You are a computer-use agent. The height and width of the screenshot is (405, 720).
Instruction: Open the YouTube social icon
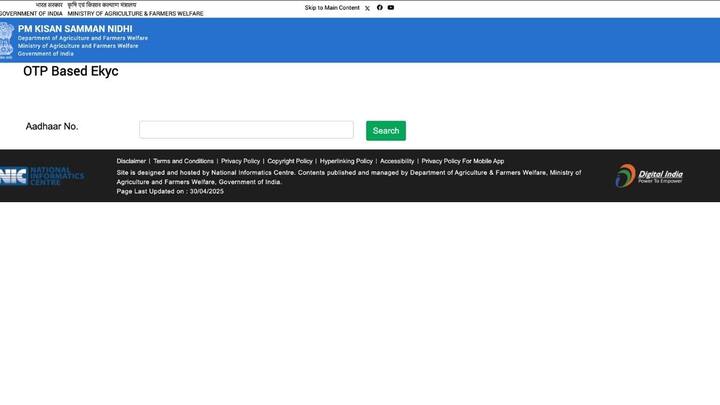coord(391,7)
